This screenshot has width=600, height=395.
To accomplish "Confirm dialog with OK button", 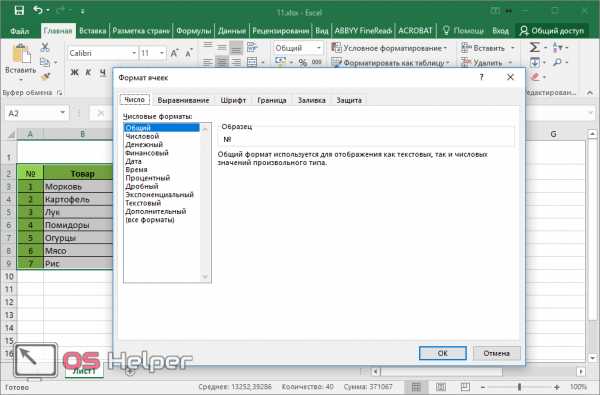I will tap(443, 353).
